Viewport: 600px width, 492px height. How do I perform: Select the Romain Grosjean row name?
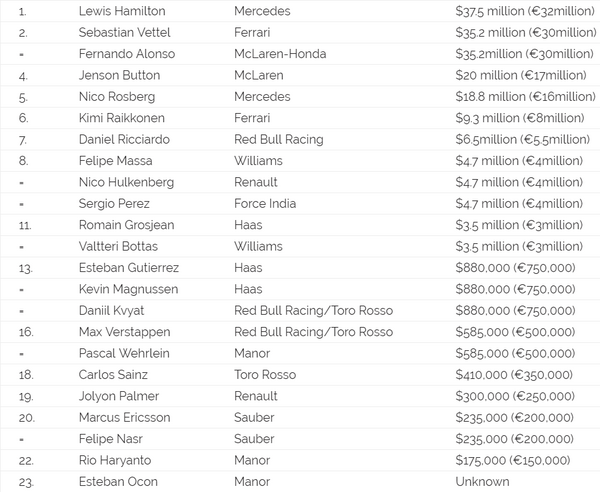pyautogui.click(x=125, y=225)
